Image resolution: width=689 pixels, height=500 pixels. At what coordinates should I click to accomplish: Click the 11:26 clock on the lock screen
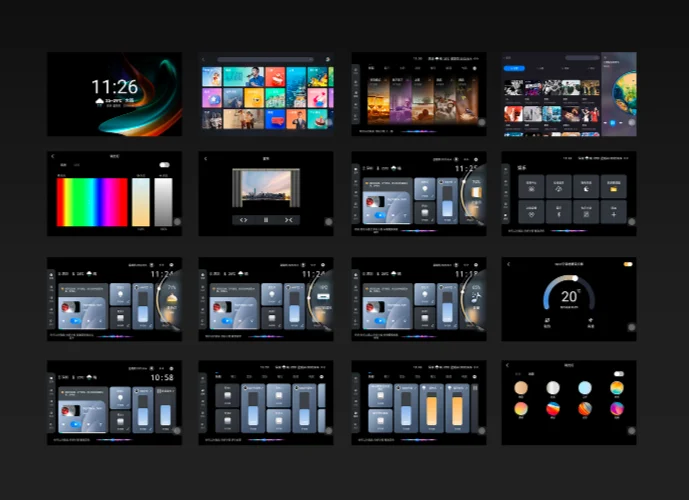115,87
